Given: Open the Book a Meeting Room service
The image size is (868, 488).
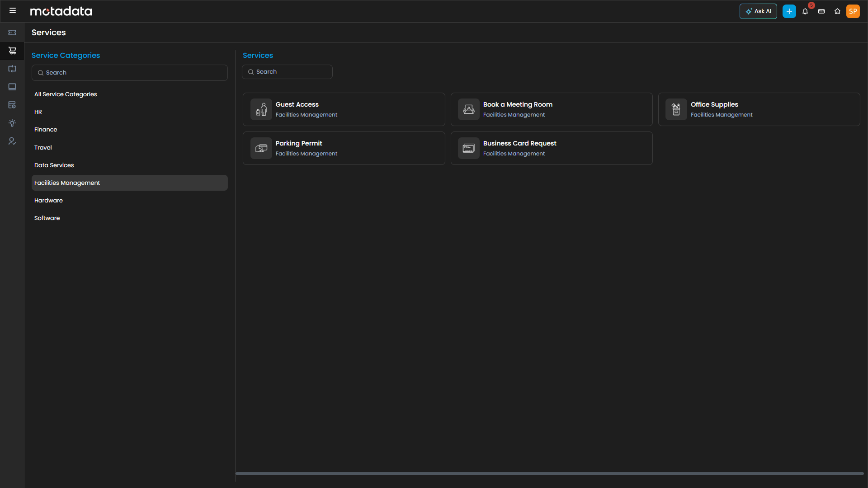Looking at the screenshot, I should tap(552, 109).
